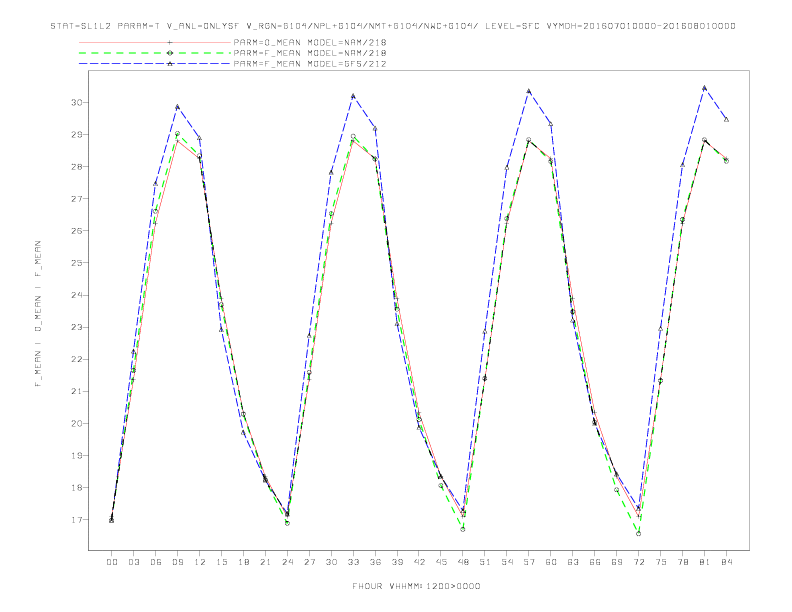Click the x-axis forecast hour label 51
The height and width of the screenshot is (612, 792).
click(485, 562)
